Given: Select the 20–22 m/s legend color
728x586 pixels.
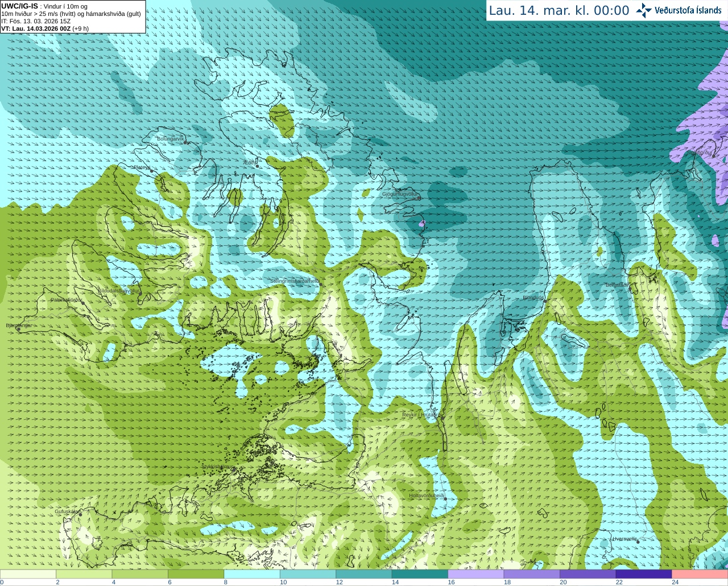Looking at the screenshot, I should pyautogui.click(x=588, y=573).
